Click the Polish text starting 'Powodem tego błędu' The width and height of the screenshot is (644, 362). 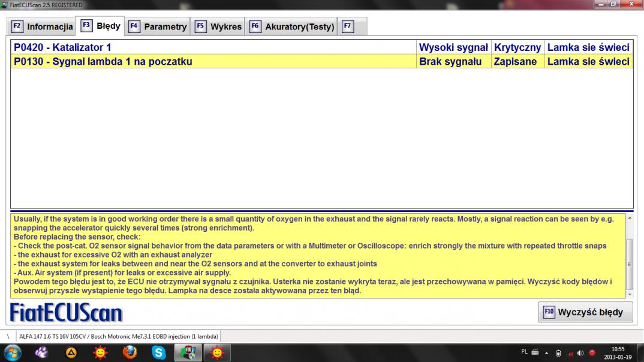[313, 286]
